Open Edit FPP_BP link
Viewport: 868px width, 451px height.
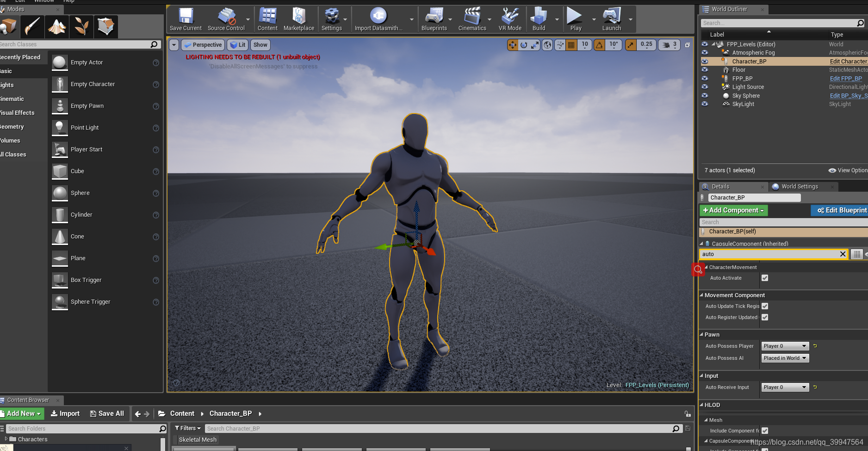pos(846,78)
